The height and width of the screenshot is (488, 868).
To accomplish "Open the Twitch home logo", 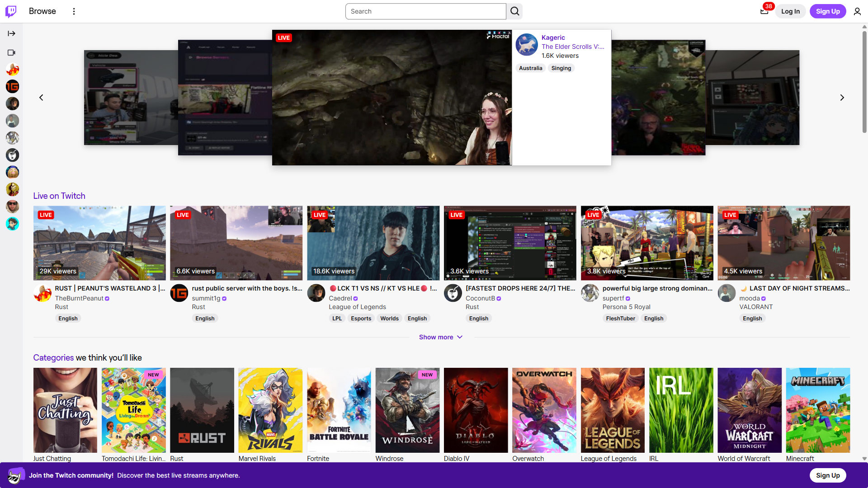I will click(x=11, y=11).
